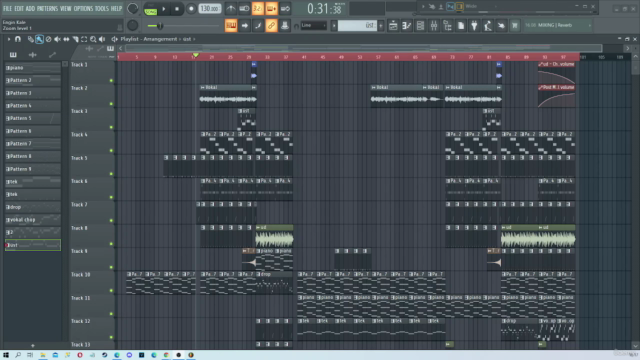Open the Windows Start menu

[x=6, y=355]
